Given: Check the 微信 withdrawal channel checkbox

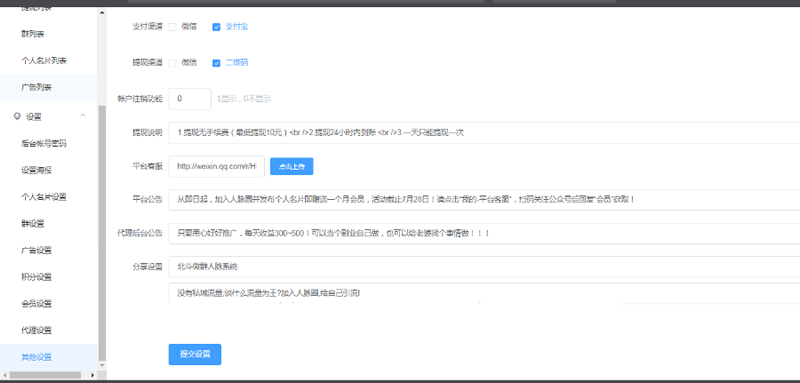Looking at the screenshot, I should coord(172,63).
